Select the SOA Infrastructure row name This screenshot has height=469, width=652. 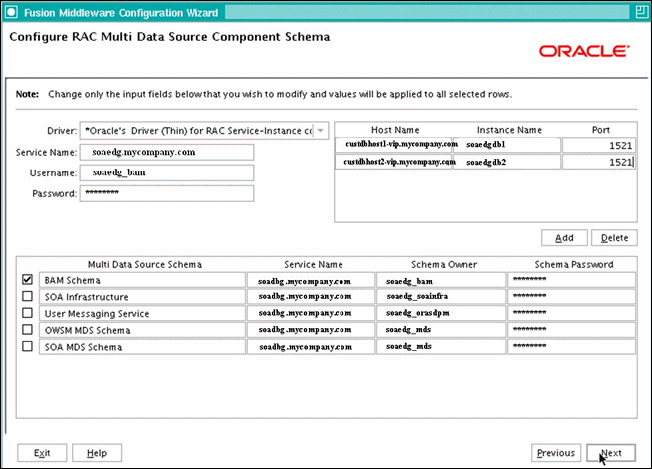[142, 296]
